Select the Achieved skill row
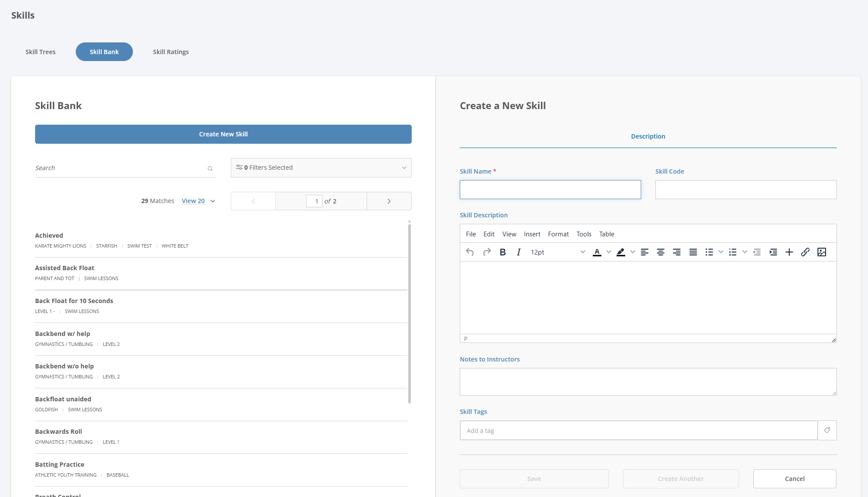 tap(221, 241)
